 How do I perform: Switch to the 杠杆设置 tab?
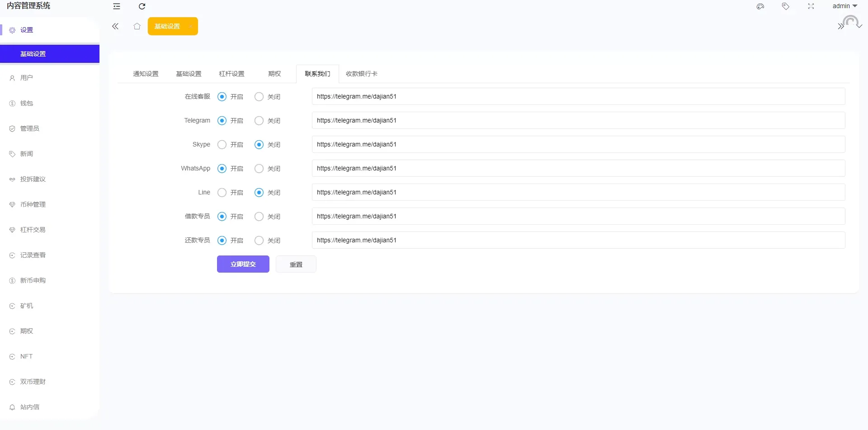[x=231, y=74]
